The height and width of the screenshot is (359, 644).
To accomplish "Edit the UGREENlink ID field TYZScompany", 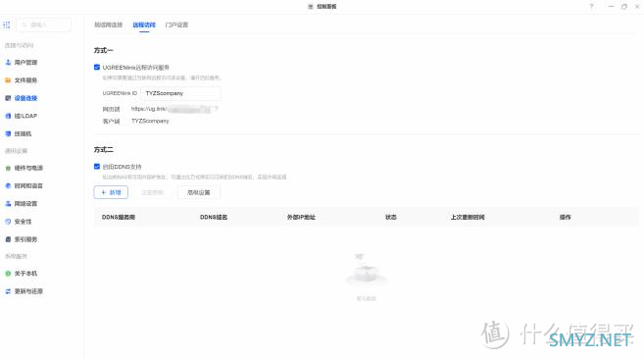I will (x=181, y=93).
